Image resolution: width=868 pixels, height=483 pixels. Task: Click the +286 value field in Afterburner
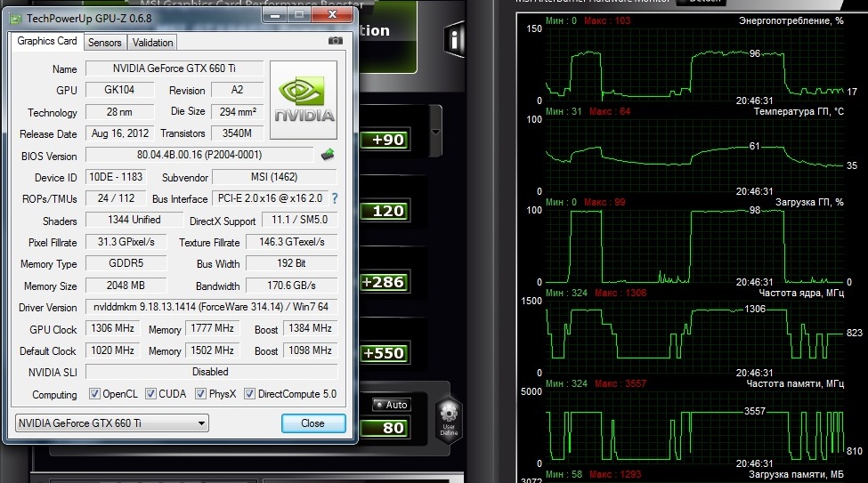(x=385, y=282)
